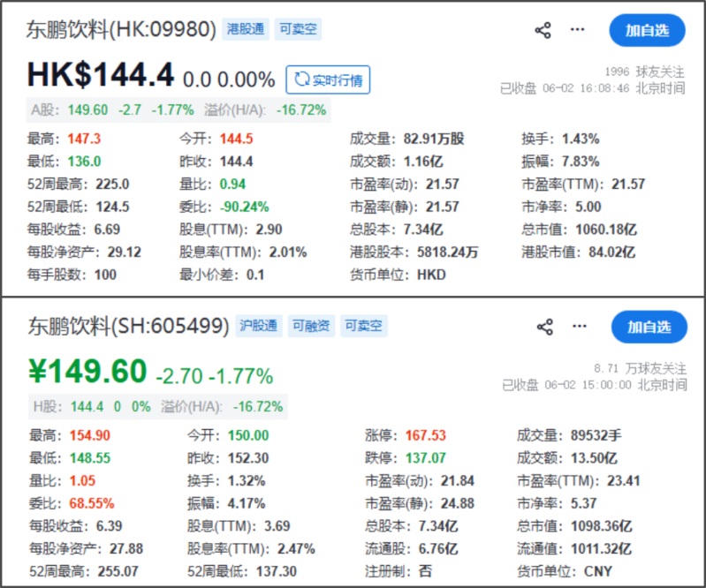Click 流通值 value 1011.32亿
This screenshot has height=588, width=706.
pos(602,549)
